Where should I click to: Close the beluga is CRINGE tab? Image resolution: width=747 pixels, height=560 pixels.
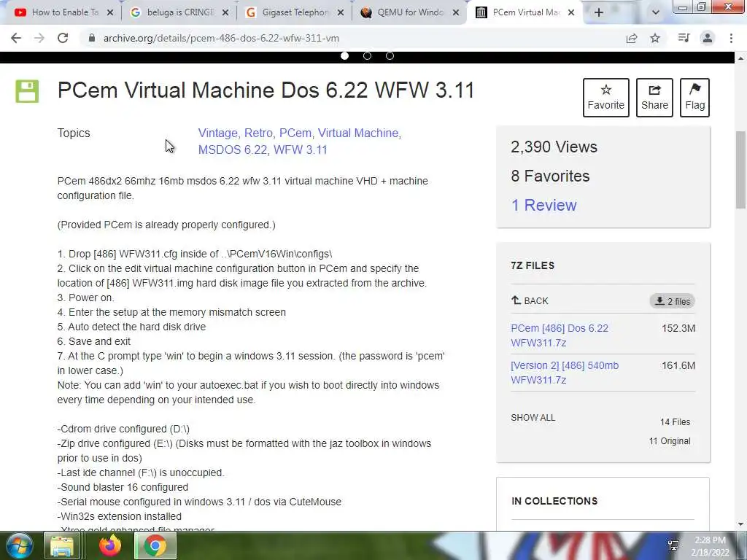[225, 13]
